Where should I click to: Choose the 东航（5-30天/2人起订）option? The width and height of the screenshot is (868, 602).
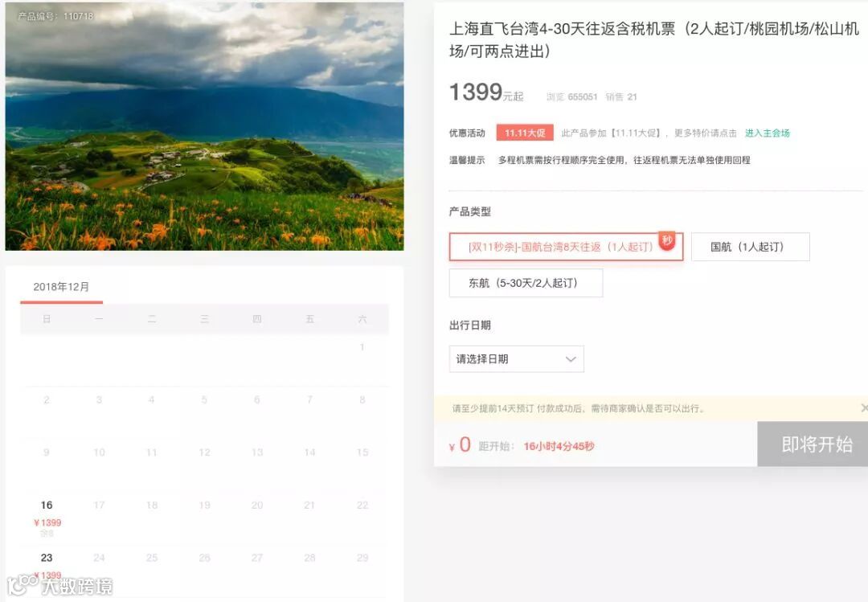pyautogui.click(x=526, y=283)
